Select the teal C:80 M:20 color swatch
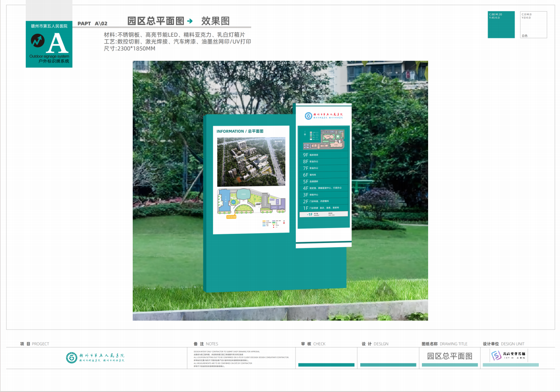Viewport: 560px width, 392px height. click(x=501, y=25)
